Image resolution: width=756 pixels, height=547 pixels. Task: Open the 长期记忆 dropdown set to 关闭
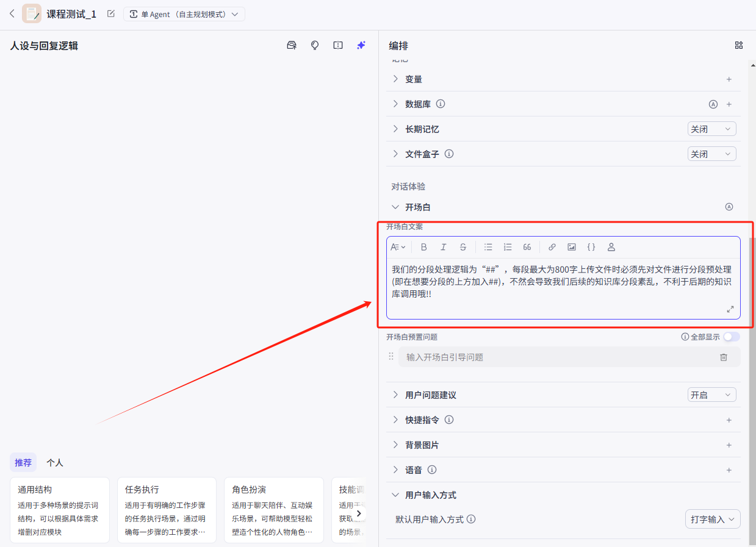[x=711, y=129]
